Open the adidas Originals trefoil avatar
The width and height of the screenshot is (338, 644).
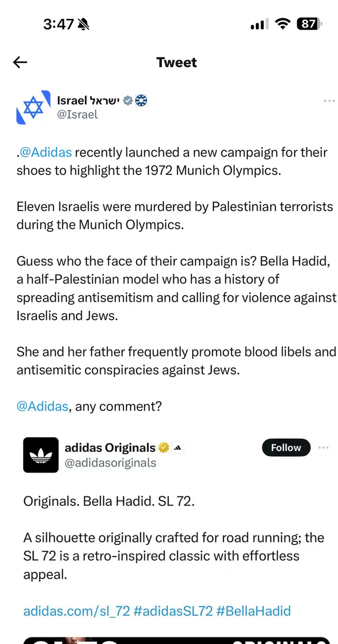tap(41, 455)
